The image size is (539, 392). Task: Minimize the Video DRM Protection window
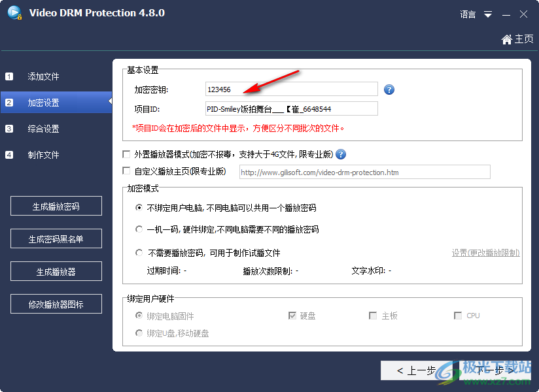(506, 14)
